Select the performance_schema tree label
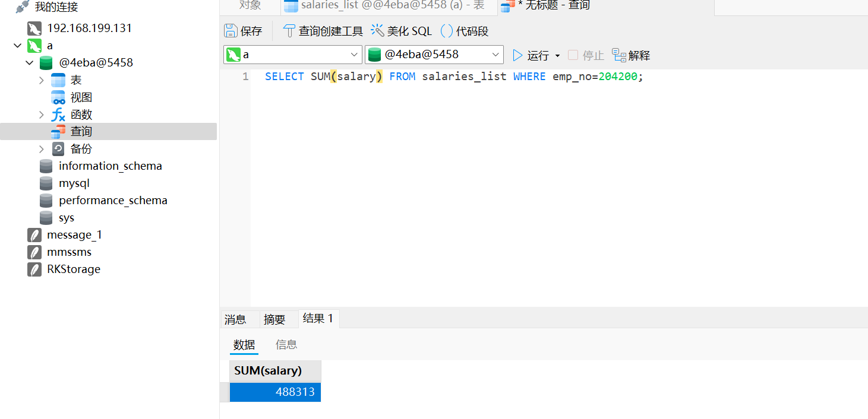This screenshot has height=419, width=868. point(113,201)
